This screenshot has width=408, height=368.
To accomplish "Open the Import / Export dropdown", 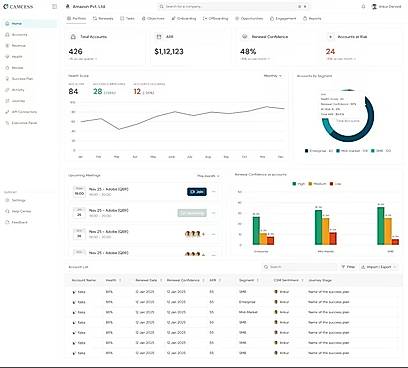I will coord(378,267).
